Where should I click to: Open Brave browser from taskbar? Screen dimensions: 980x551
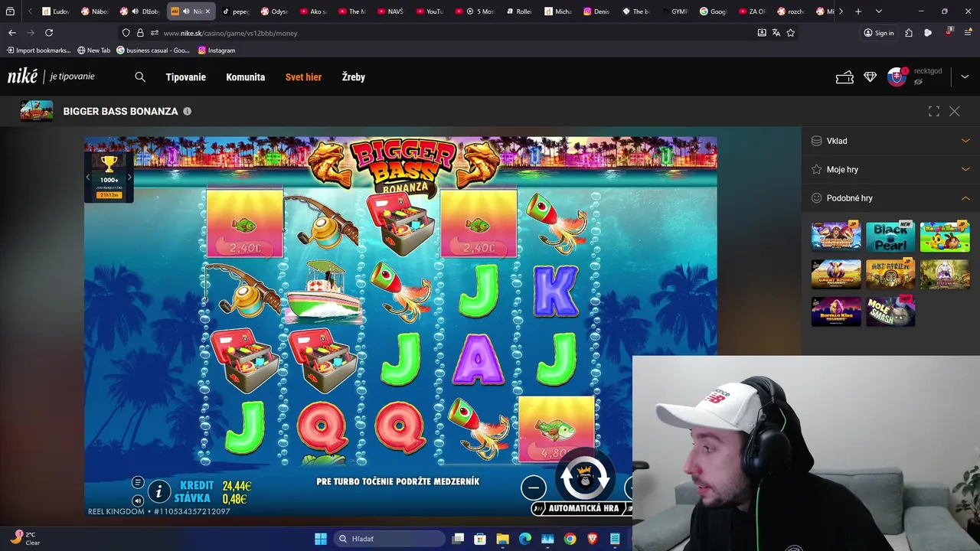coord(593,539)
